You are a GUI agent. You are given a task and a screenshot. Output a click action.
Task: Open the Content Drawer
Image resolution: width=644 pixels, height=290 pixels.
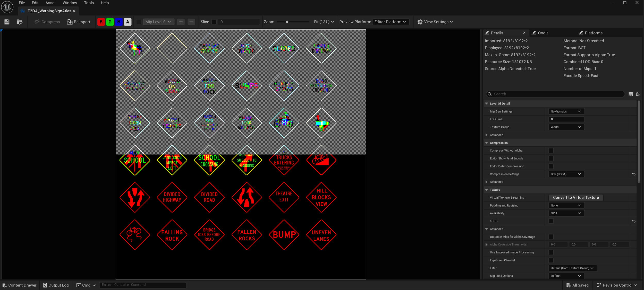[19, 285]
